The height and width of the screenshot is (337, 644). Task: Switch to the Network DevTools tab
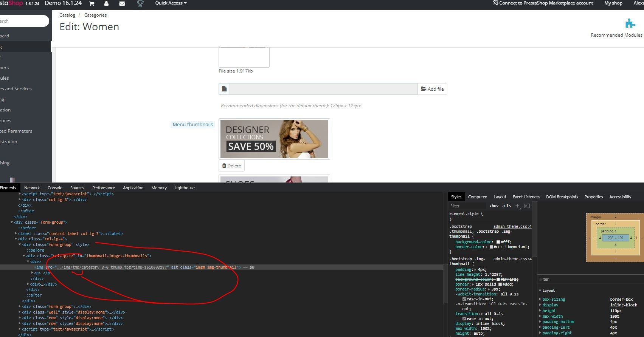point(32,188)
